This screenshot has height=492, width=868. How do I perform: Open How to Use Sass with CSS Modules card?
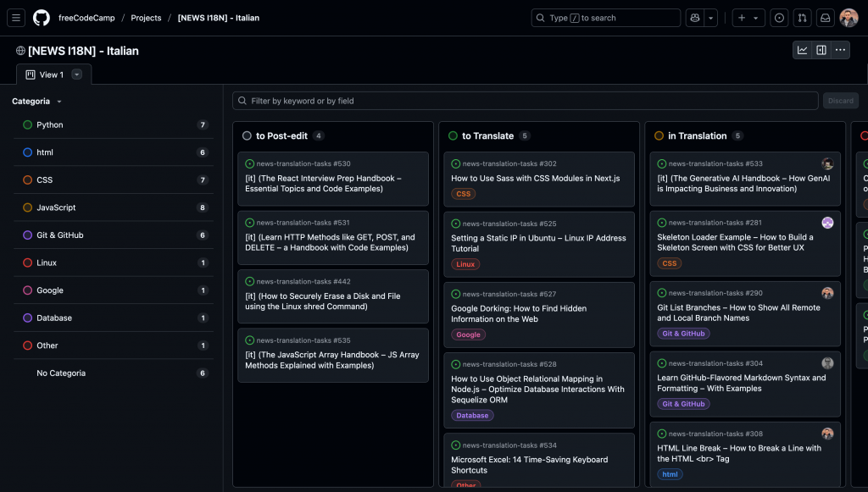(x=539, y=180)
